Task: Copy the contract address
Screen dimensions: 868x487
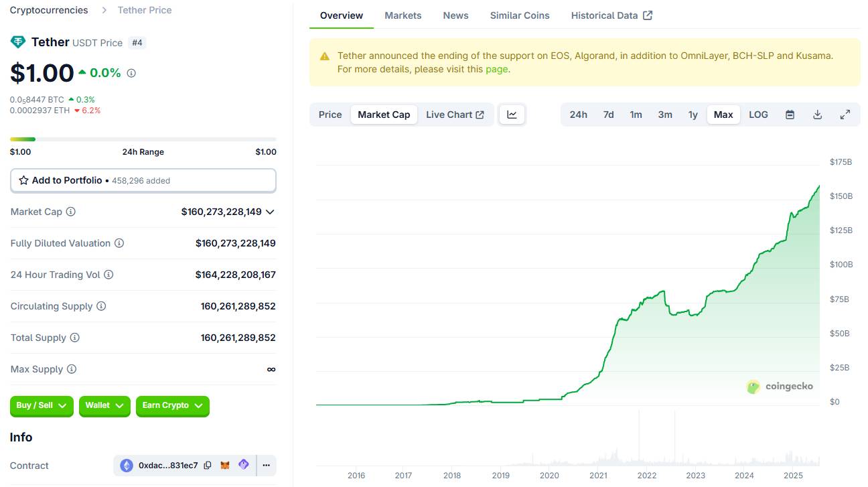Action: [x=208, y=465]
